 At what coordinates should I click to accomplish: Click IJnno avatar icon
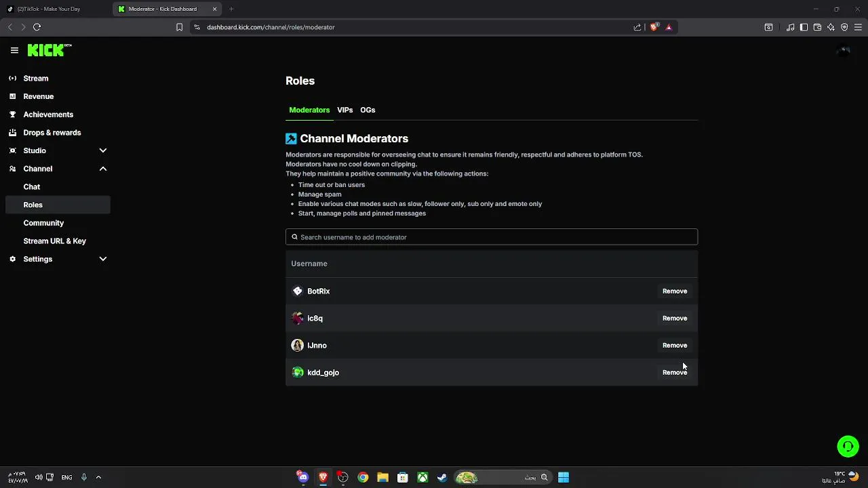(297, 345)
